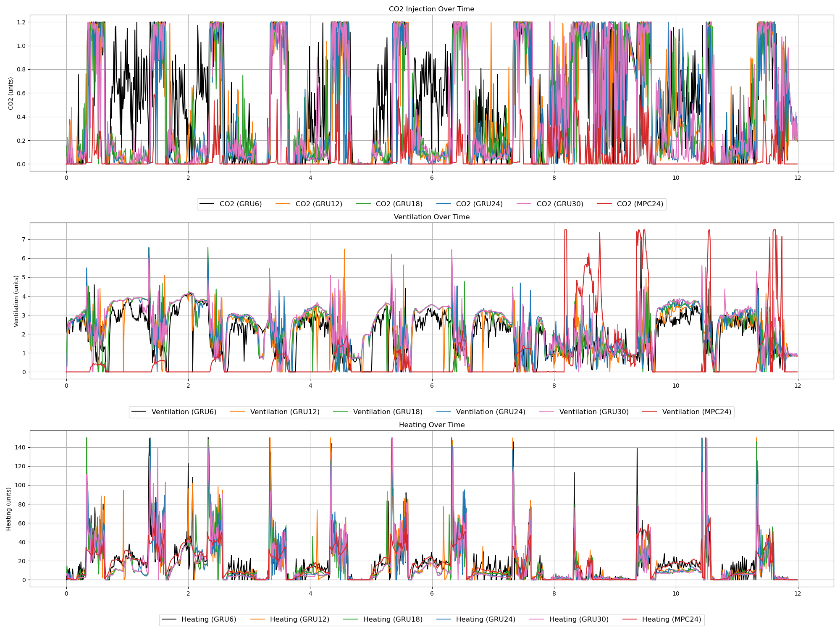Click the CO2 (GRU30) legend entry
The image size is (840, 630).
coord(559,204)
